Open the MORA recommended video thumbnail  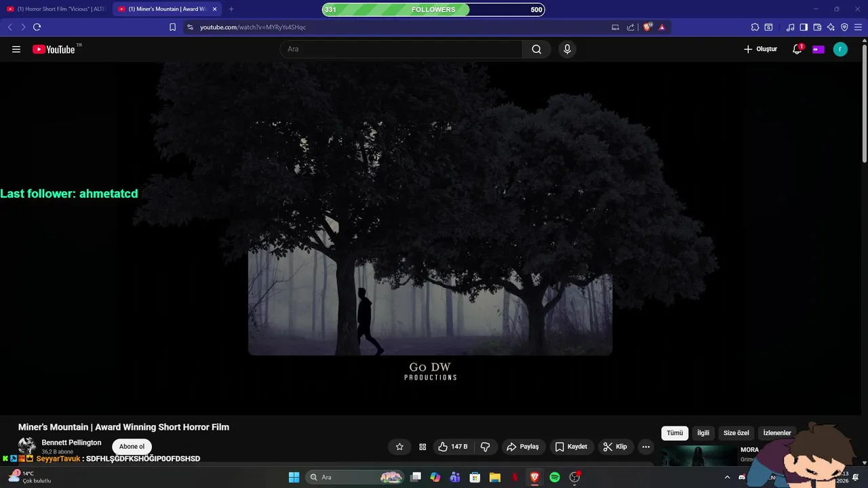(699, 455)
